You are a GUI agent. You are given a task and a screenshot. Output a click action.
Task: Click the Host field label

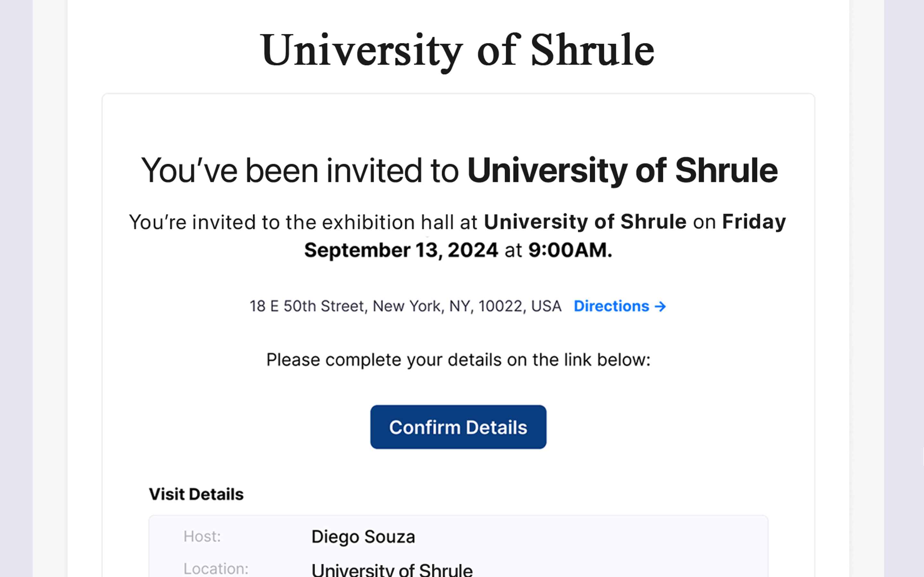pos(203,537)
